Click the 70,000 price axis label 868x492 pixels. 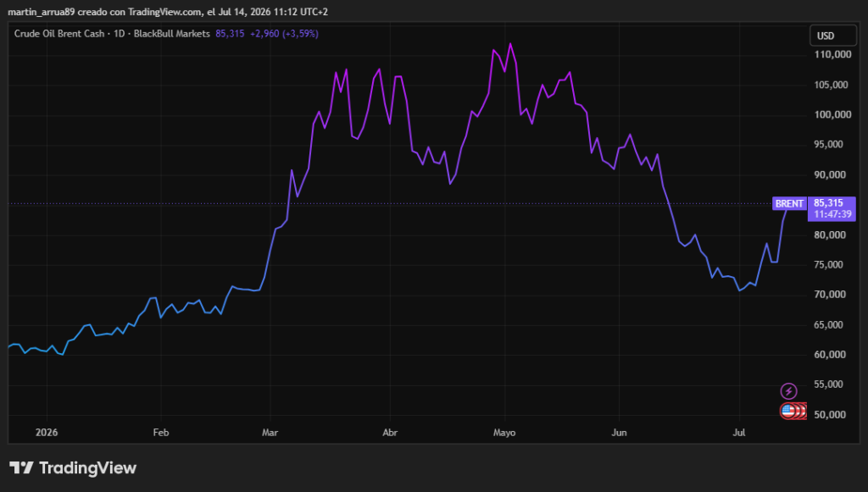(830, 294)
